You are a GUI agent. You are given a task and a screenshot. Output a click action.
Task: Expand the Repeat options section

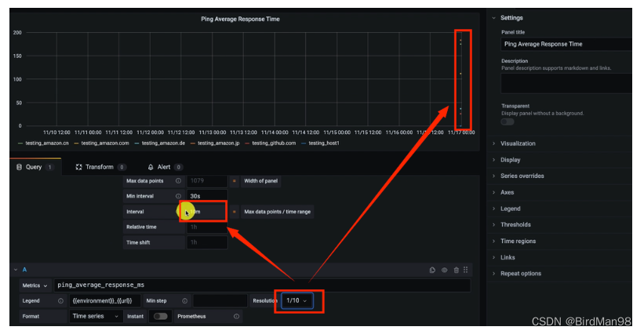pos(520,274)
